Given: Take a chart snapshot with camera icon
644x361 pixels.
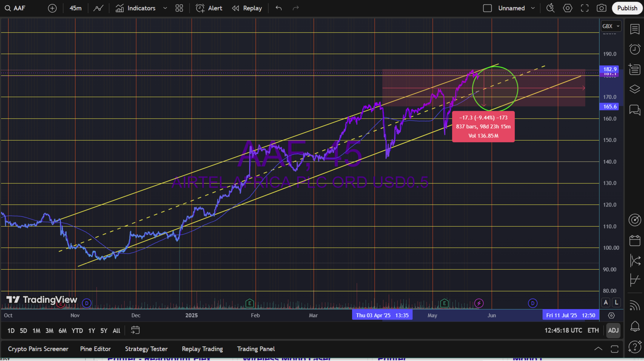Looking at the screenshot, I should (601, 8).
